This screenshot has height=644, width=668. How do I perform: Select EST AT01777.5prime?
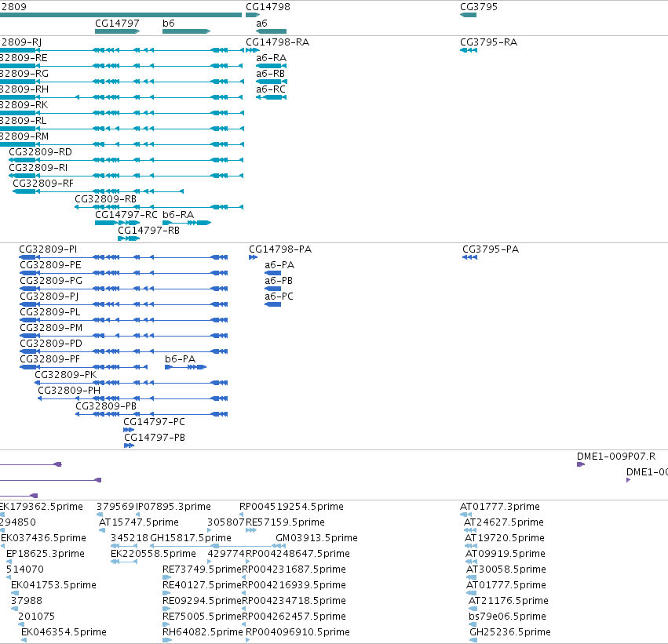tap(471, 593)
